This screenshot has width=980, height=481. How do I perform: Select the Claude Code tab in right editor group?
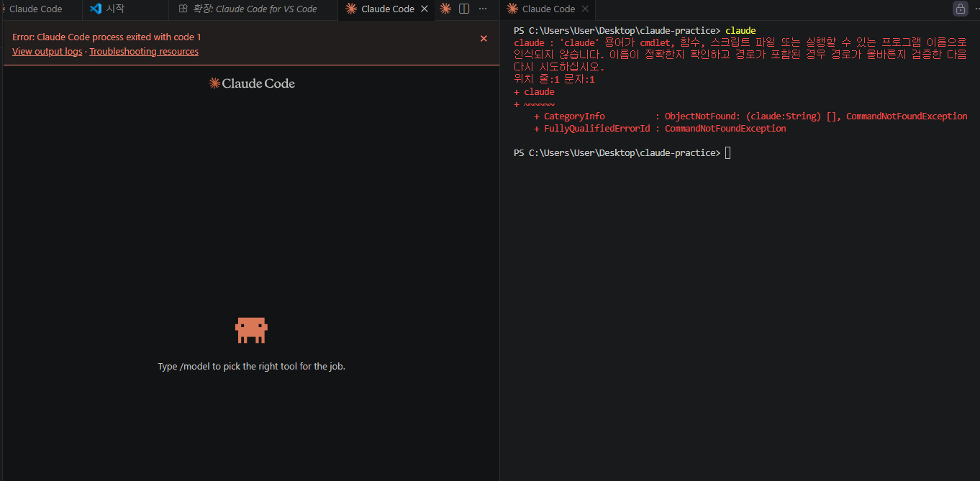click(548, 9)
